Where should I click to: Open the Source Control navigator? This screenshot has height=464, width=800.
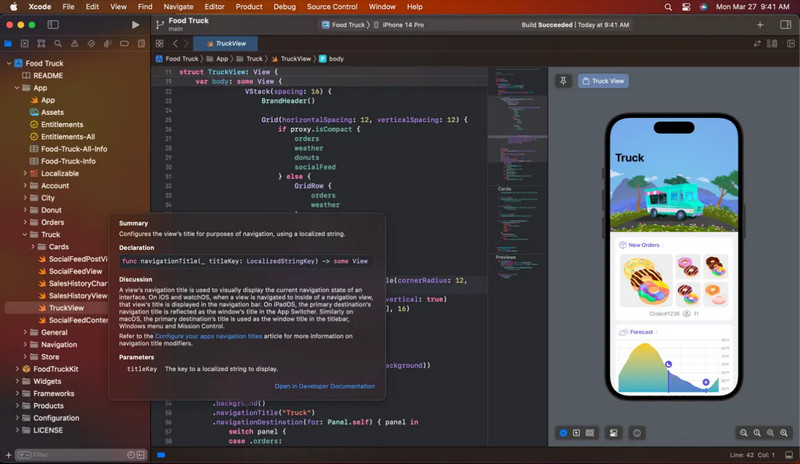24,44
